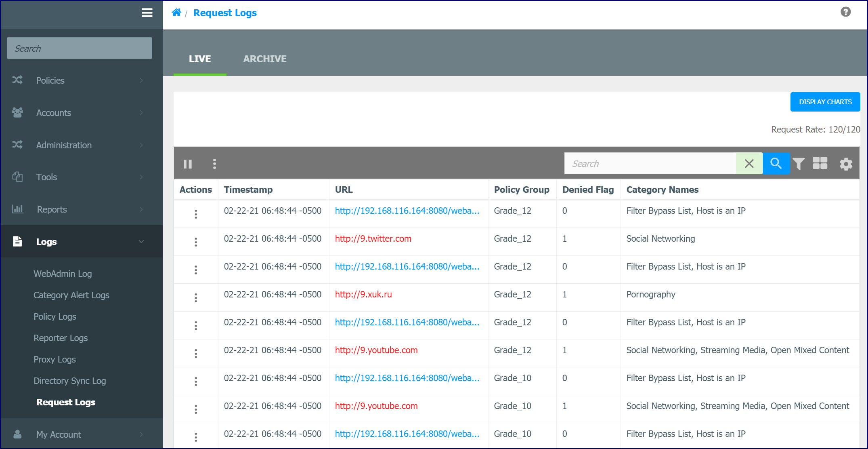Open actions for Grade_12 9.youtube.com row

(x=196, y=353)
